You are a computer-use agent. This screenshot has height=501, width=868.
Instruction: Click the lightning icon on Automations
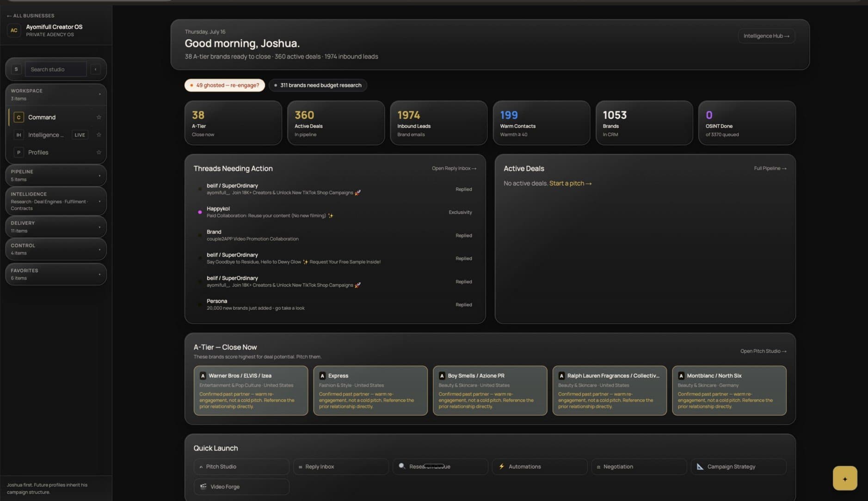pos(502,467)
